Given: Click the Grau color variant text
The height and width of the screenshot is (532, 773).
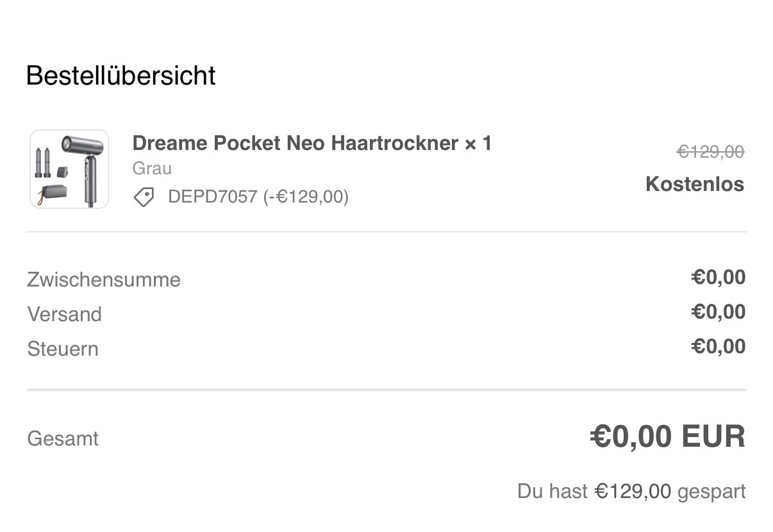Looking at the screenshot, I should 152,169.
